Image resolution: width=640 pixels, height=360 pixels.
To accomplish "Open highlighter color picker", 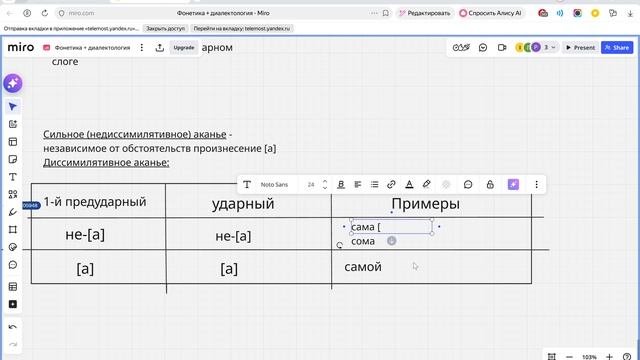I will tap(427, 184).
